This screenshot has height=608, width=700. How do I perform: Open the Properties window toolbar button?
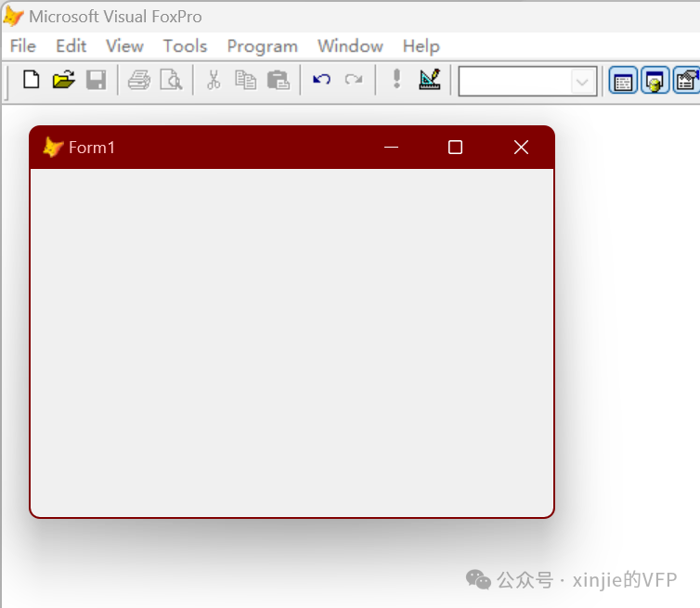(x=686, y=81)
